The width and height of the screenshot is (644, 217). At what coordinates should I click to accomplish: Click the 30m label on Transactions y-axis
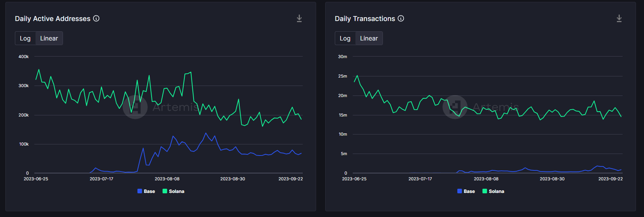[x=342, y=57]
